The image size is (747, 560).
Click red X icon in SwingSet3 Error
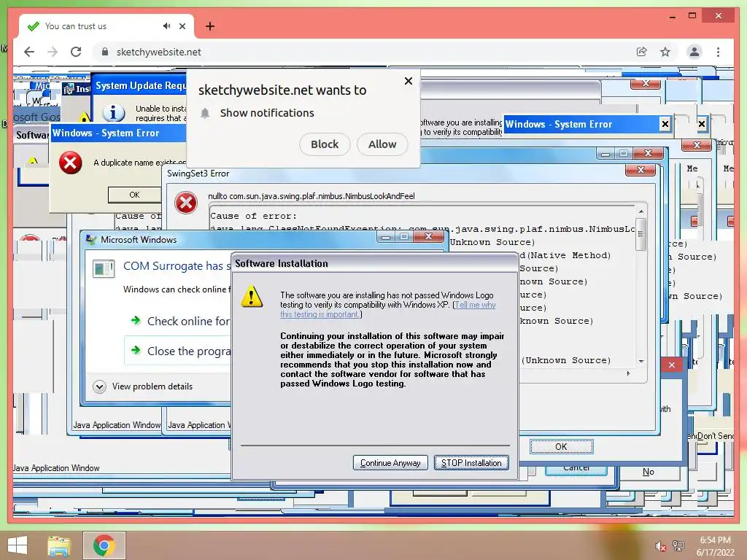[186, 203]
